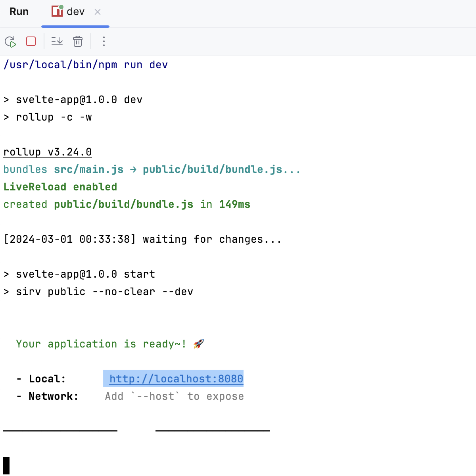Rerun the npm dev script
This screenshot has height=476, width=476.
(x=10, y=41)
